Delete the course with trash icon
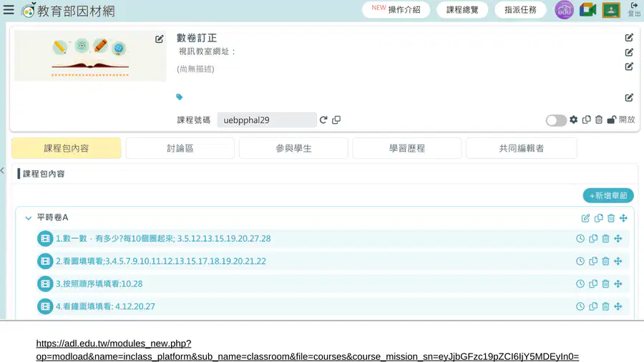Image resolution: width=644 pixels, height=362 pixels. pos(599,119)
